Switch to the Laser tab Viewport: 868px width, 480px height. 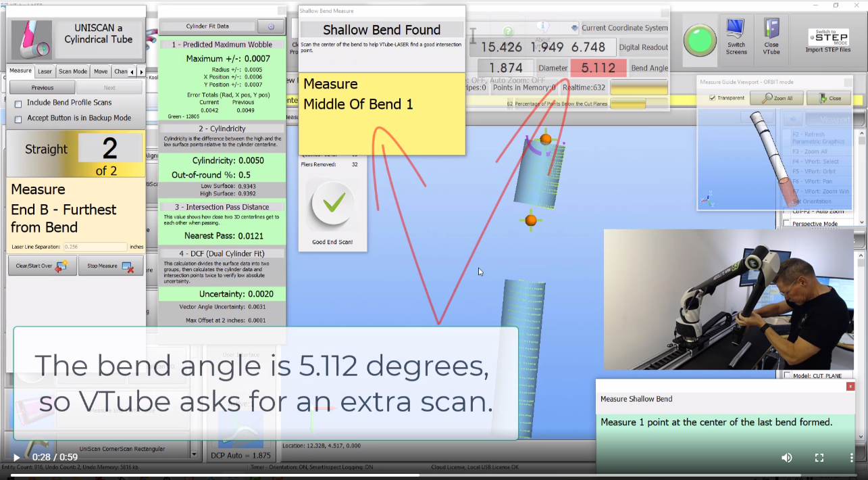click(x=45, y=71)
